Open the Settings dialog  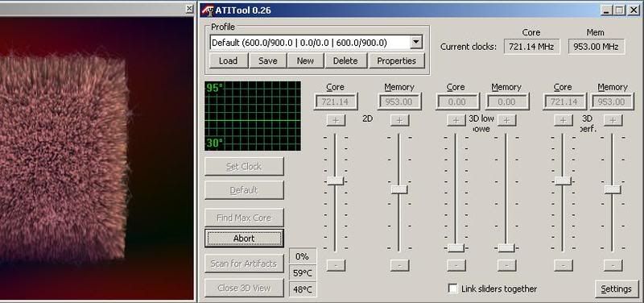coord(617,289)
